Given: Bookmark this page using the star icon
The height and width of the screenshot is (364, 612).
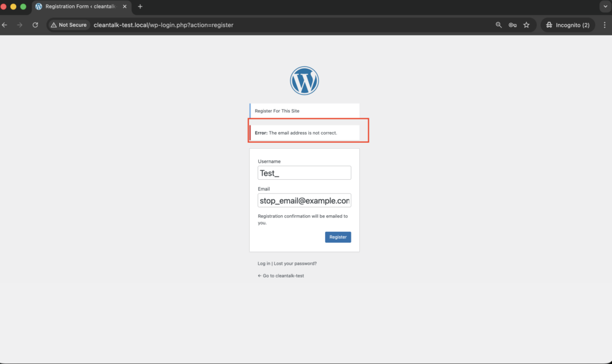Looking at the screenshot, I should point(527,25).
